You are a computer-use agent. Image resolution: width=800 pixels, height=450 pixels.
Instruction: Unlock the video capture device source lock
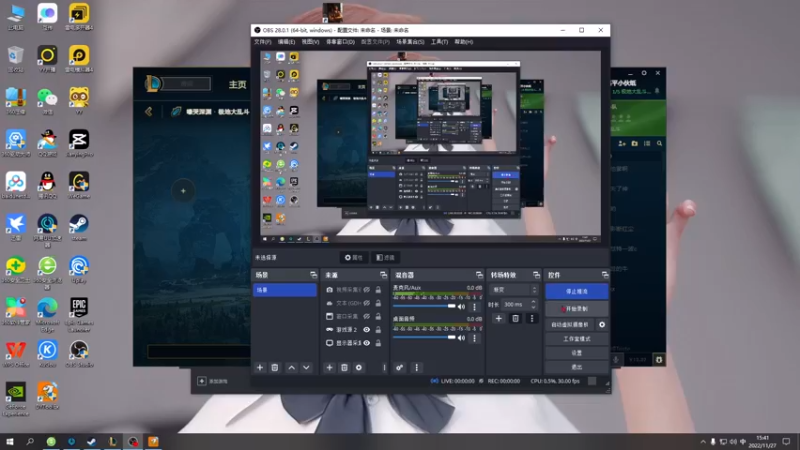[378, 290]
